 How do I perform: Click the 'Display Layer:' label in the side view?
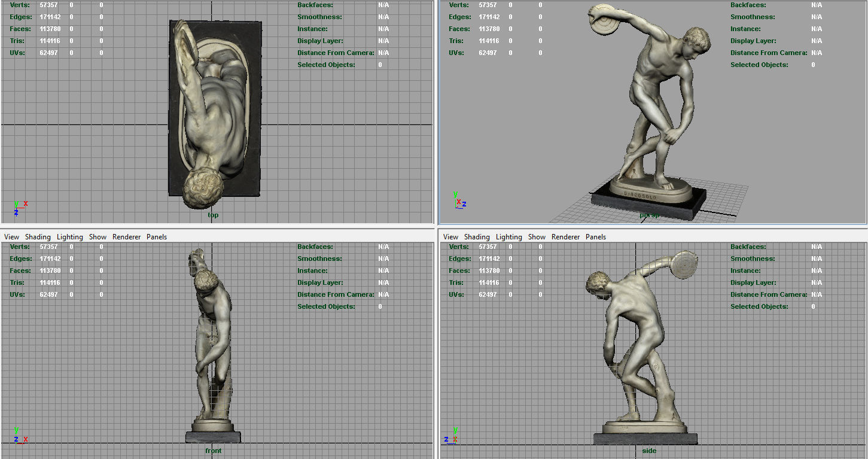(x=753, y=282)
